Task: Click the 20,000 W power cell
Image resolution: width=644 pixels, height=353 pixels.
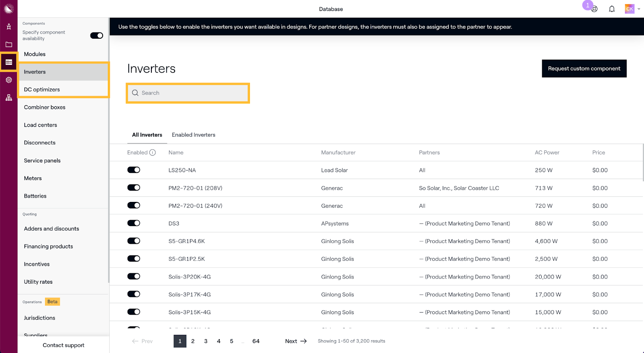Action: [x=548, y=277]
